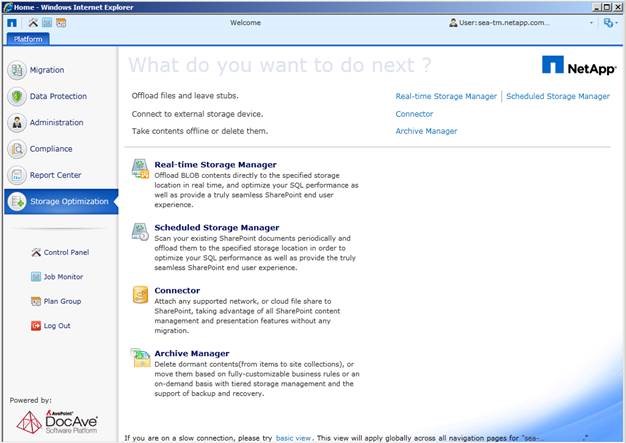Click the Job Monitor icon in sidebar
The image size is (626, 443).
pyautogui.click(x=36, y=277)
